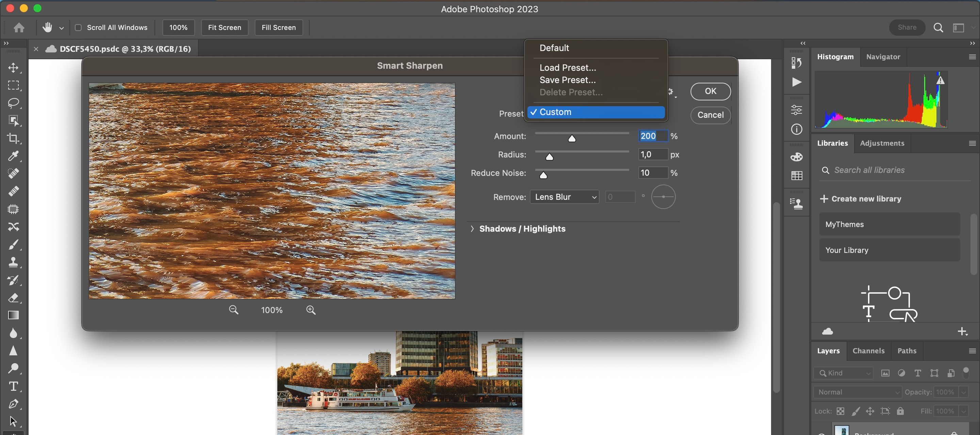Choose Save Preset from menu

pyautogui.click(x=567, y=80)
